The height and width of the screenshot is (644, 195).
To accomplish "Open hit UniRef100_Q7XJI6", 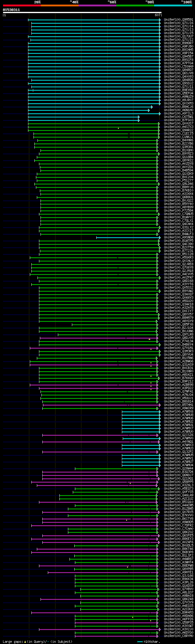I will click(179, 23).
